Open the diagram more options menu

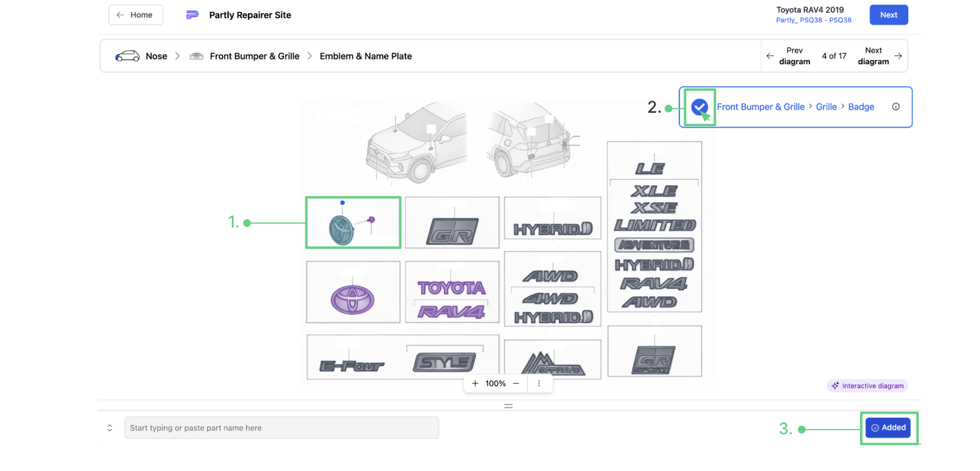539,384
